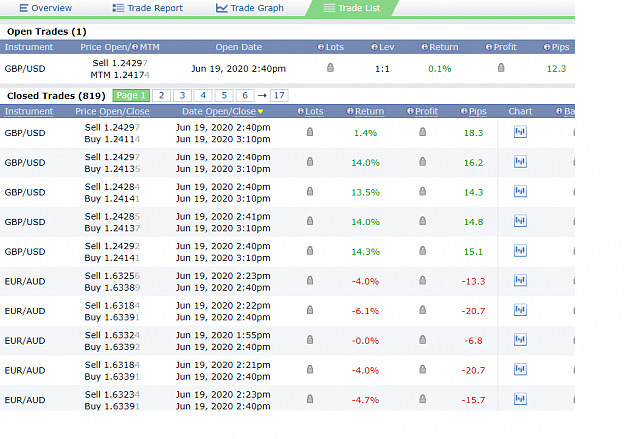Select the MTM 1.24174 price
The image size is (625, 439).
point(120,75)
